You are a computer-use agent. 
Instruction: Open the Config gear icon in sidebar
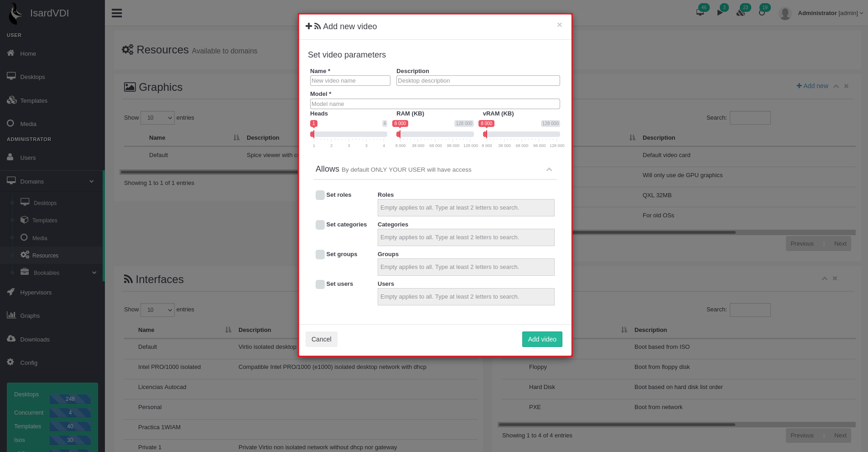coord(10,362)
